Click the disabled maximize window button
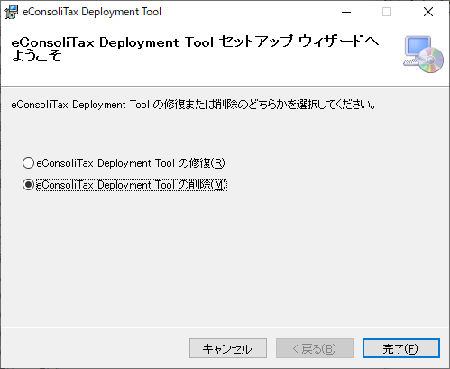 (386, 12)
